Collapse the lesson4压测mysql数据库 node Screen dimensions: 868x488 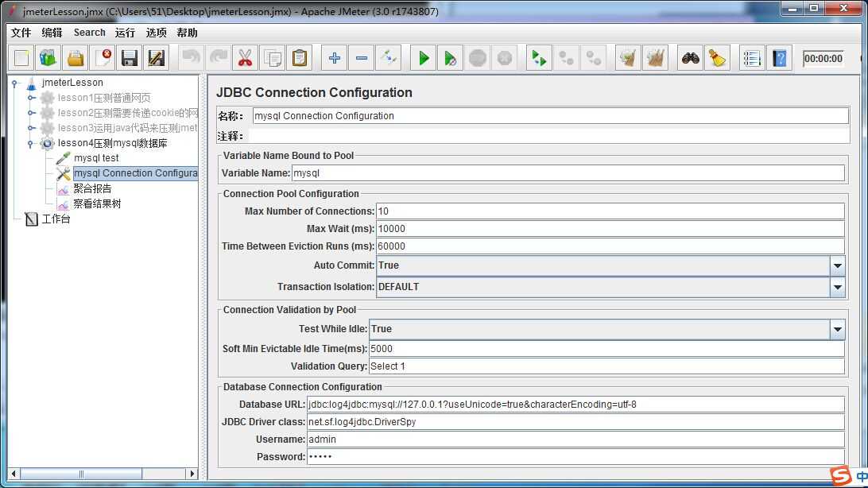(31, 143)
